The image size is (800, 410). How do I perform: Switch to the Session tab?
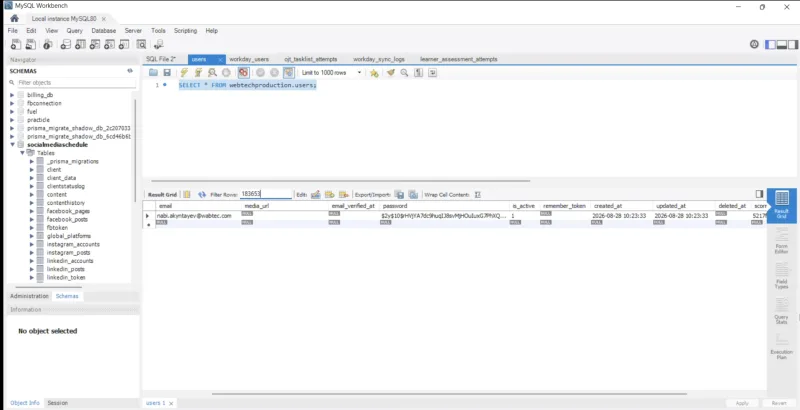(58, 403)
